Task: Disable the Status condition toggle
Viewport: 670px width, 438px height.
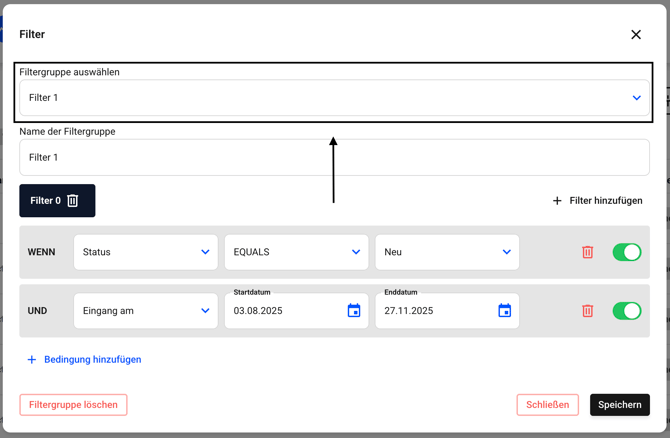Action: pos(627,252)
